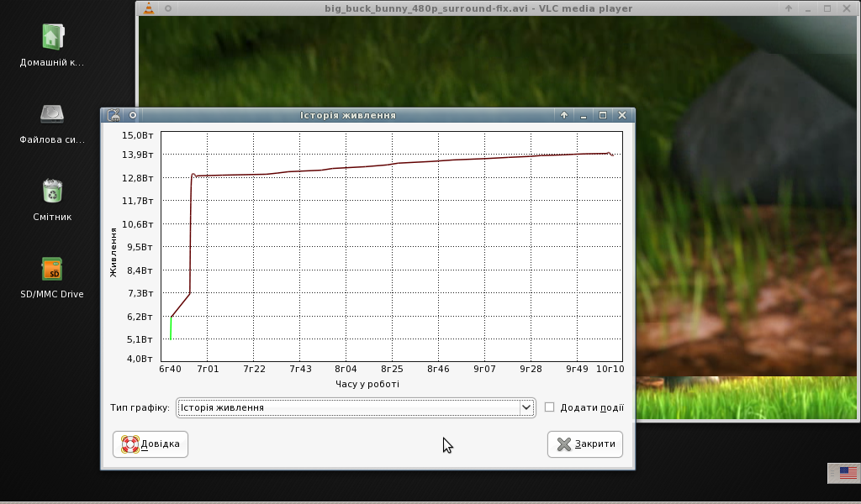This screenshot has width=861, height=504.
Task: Click the 9г28 time axis label
Action: pyautogui.click(x=531, y=369)
